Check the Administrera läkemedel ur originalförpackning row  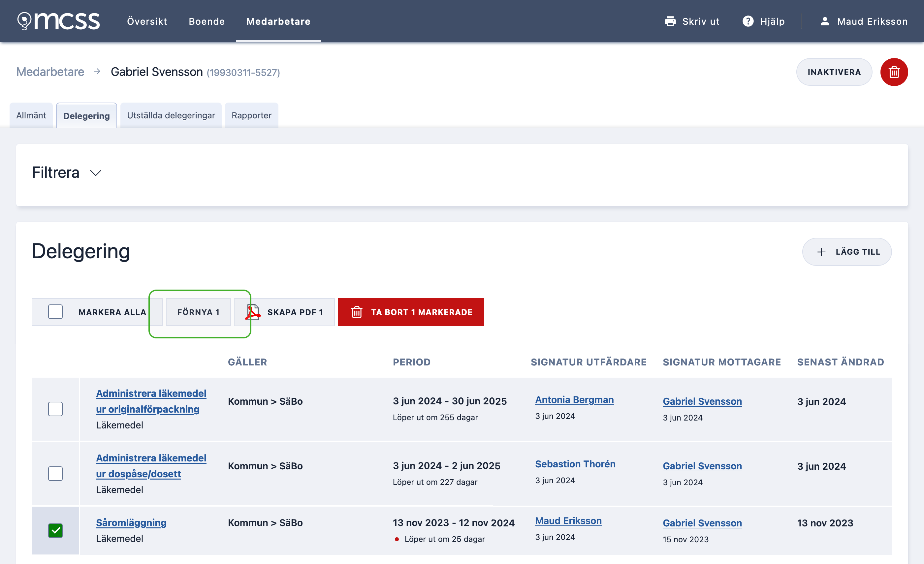coord(55,409)
